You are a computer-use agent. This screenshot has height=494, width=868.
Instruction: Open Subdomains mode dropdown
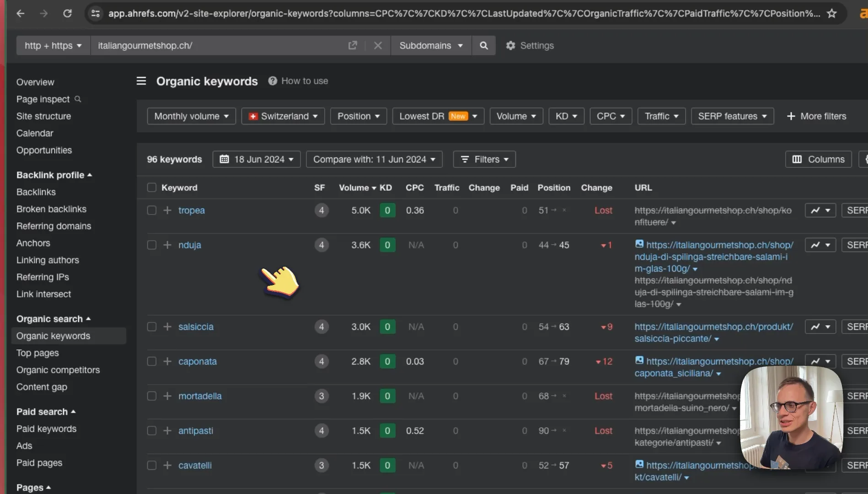[x=431, y=45]
